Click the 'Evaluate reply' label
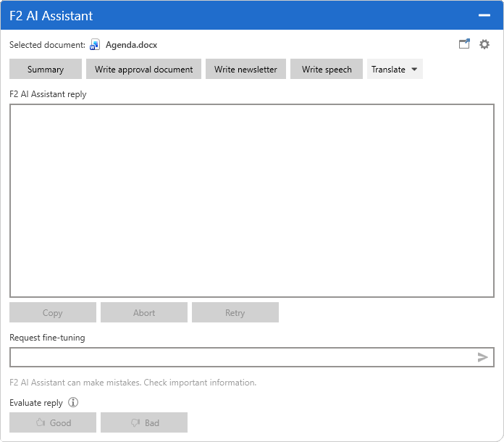The image size is (504, 442). pos(36,403)
